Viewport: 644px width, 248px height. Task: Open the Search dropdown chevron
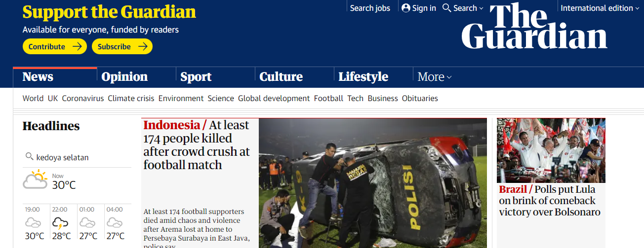coord(482,8)
